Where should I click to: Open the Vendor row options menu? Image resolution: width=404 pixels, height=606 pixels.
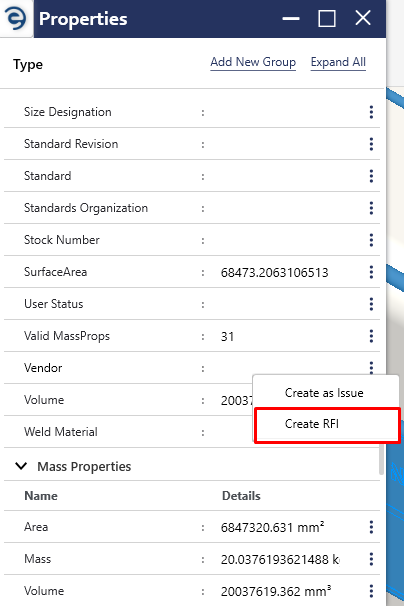(x=371, y=367)
